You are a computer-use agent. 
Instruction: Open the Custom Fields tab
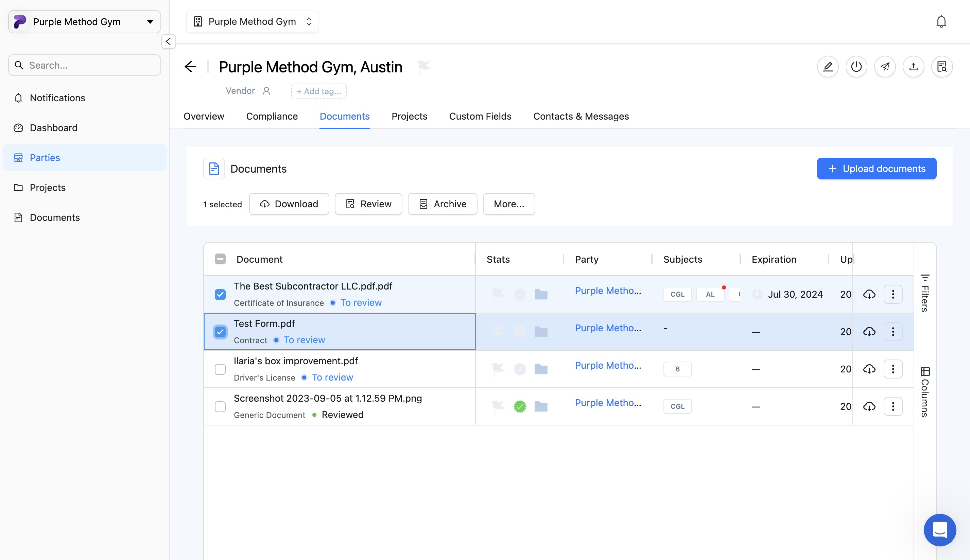(x=480, y=116)
